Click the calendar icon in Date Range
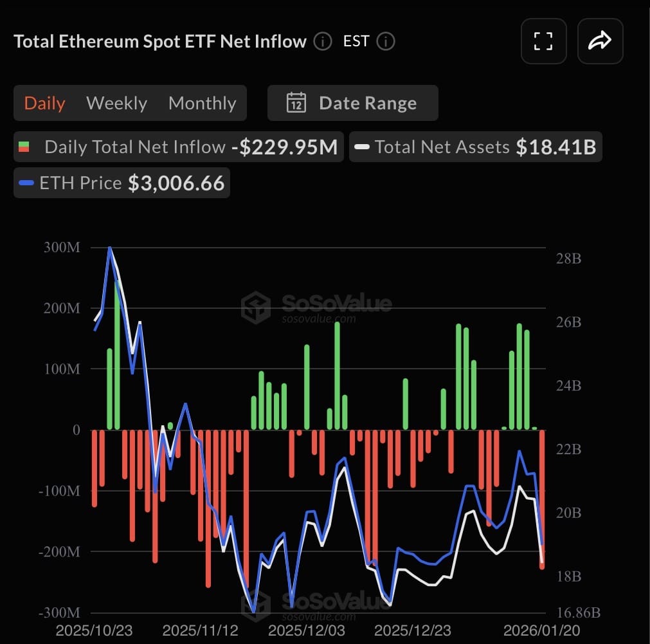The height and width of the screenshot is (644, 650). (x=296, y=103)
